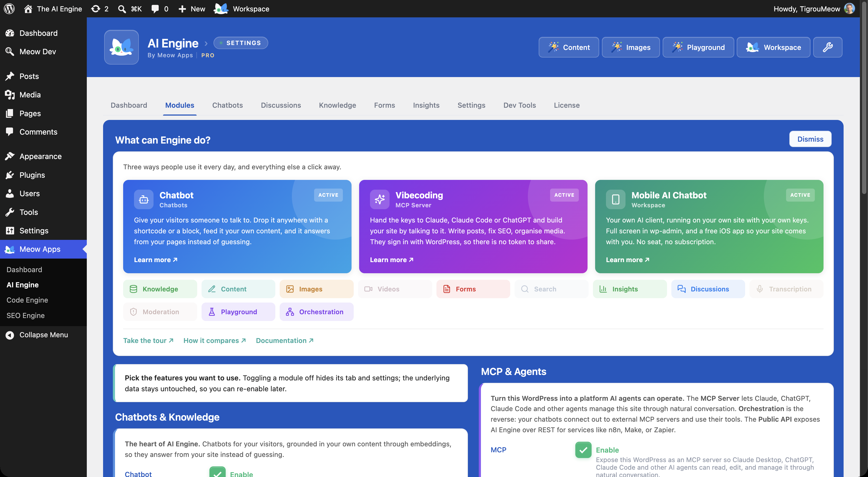Open the Images module chip

coord(316,289)
